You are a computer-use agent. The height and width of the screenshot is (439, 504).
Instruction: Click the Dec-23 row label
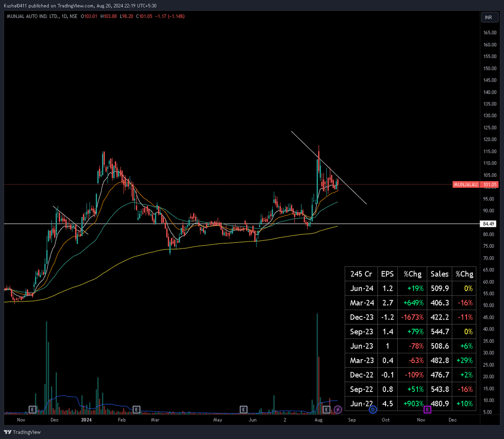coord(362,317)
